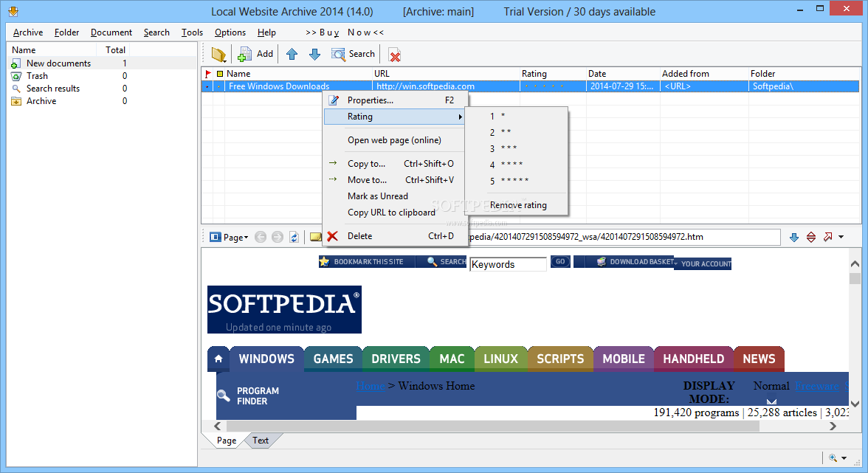Click the blue down arrow beside Search

[314, 54]
